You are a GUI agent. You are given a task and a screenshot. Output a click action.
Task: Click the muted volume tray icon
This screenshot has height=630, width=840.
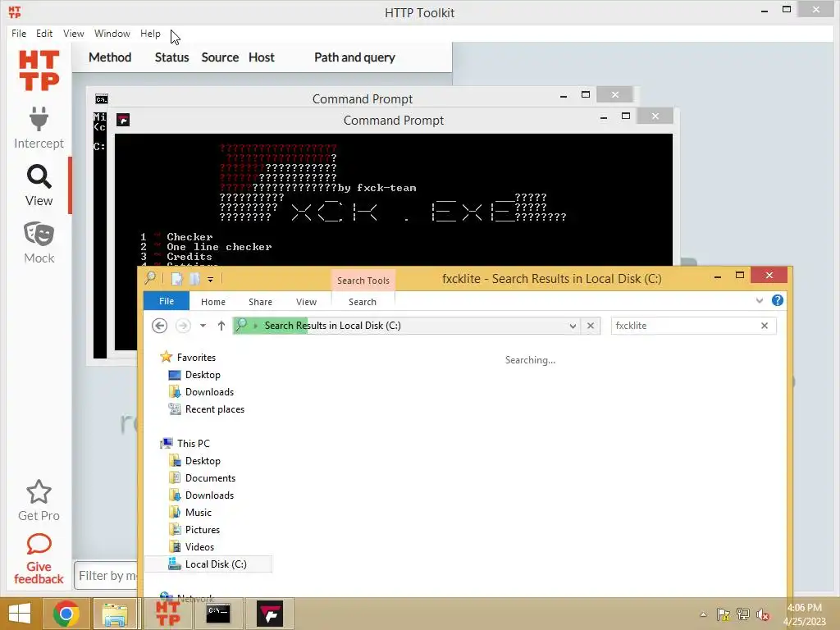(763, 614)
